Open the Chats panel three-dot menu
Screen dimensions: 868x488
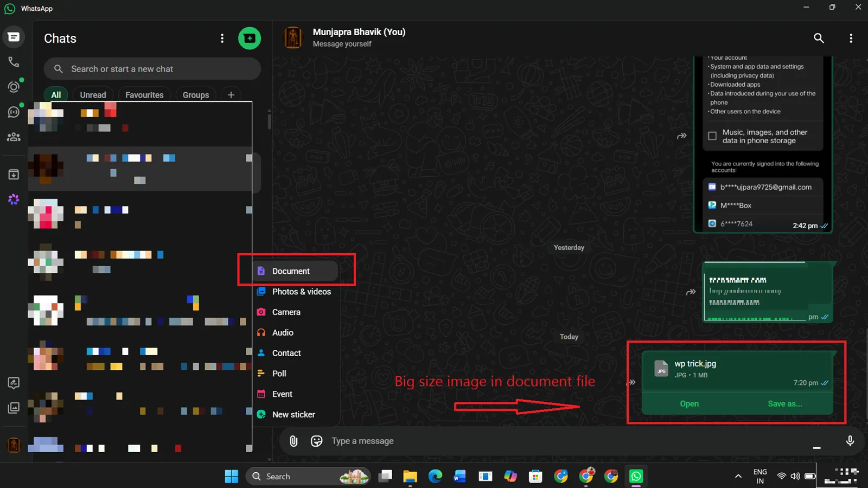[x=222, y=38]
